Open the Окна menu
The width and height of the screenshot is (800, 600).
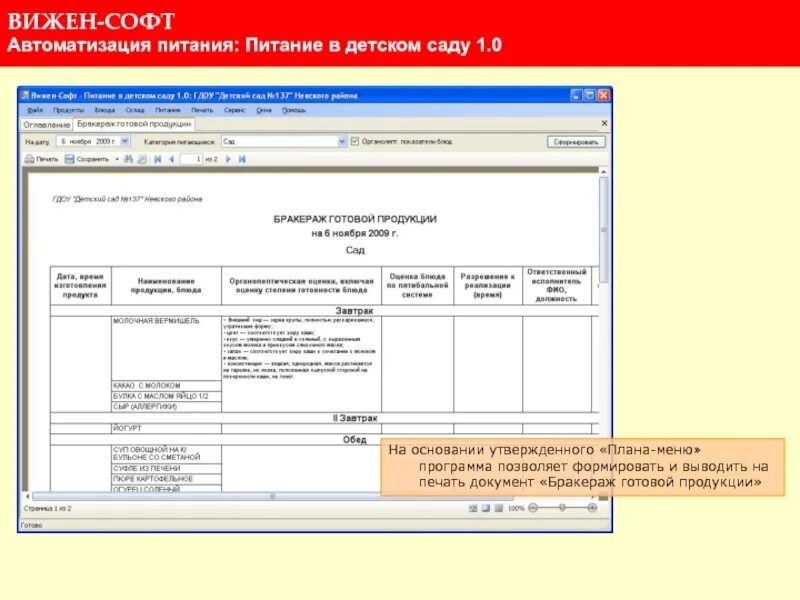tap(264, 110)
